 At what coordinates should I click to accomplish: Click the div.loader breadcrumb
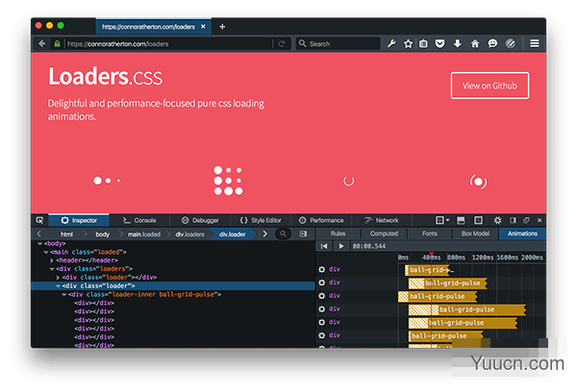click(232, 234)
